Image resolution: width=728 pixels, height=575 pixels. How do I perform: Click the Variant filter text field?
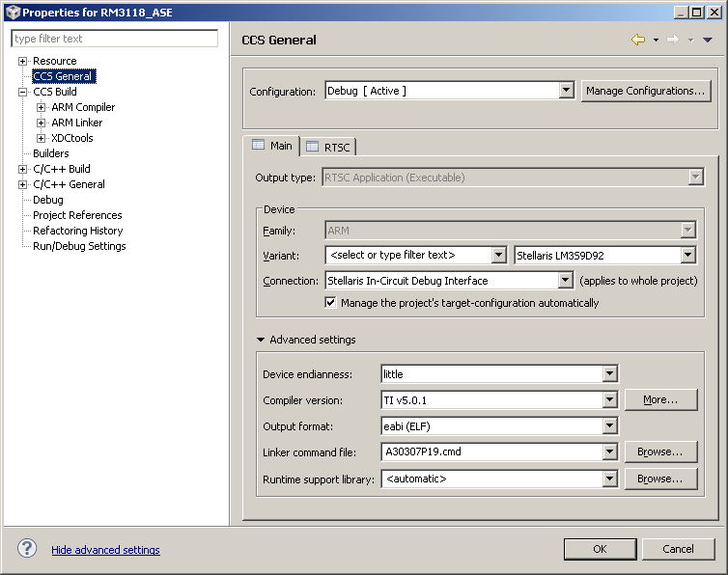pos(408,255)
